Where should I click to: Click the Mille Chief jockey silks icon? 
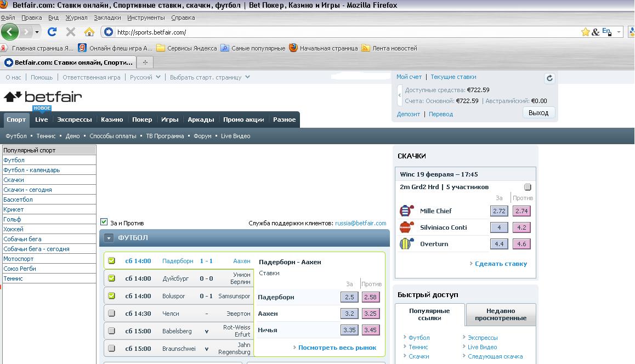coord(406,211)
